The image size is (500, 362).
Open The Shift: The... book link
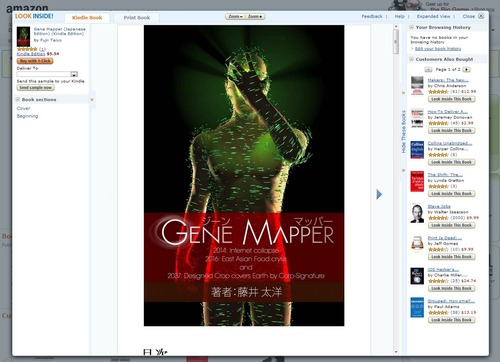point(445,175)
